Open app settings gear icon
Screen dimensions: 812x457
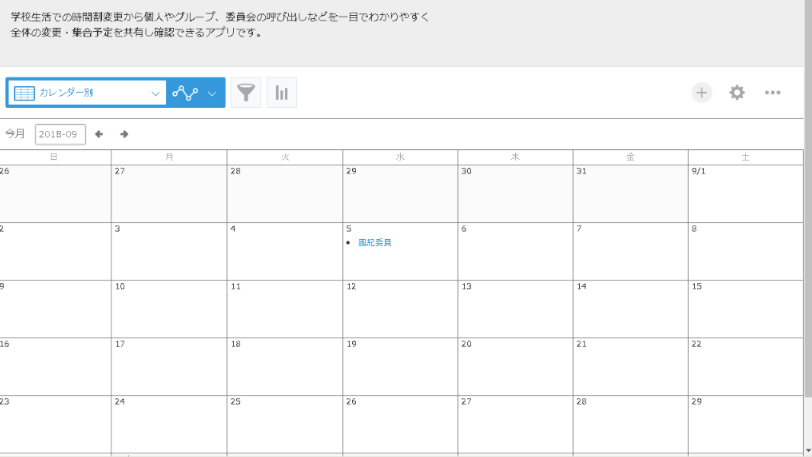click(x=737, y=93)
